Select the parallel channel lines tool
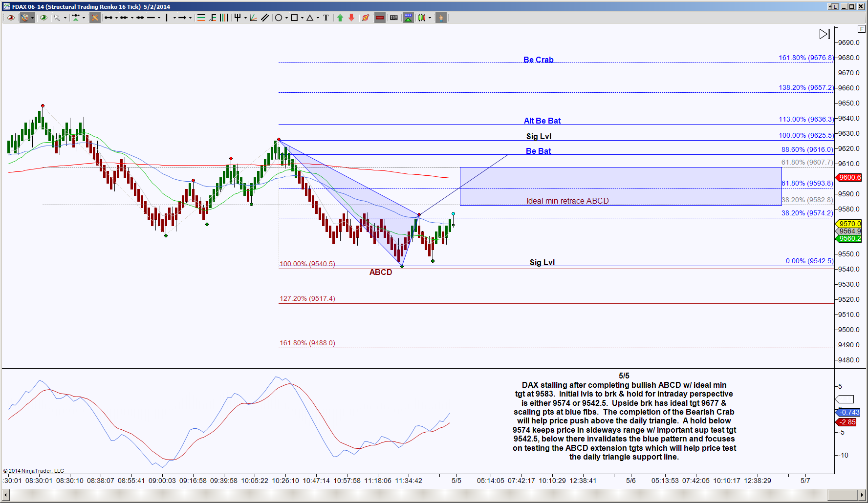The width and height of the screenshot is (868, 503). pos(265,18)
